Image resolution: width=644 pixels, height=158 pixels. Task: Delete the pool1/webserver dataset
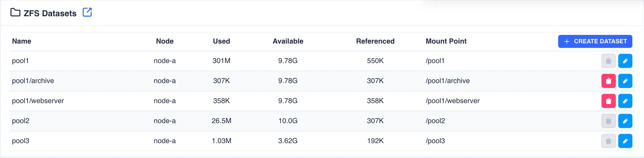pyautogui.click(x=609, y=101)
